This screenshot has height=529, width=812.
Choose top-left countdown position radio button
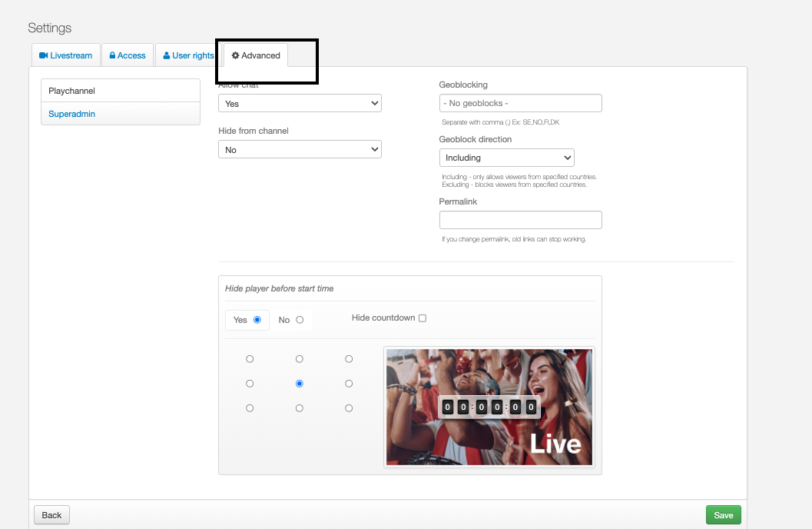(250, 359)
